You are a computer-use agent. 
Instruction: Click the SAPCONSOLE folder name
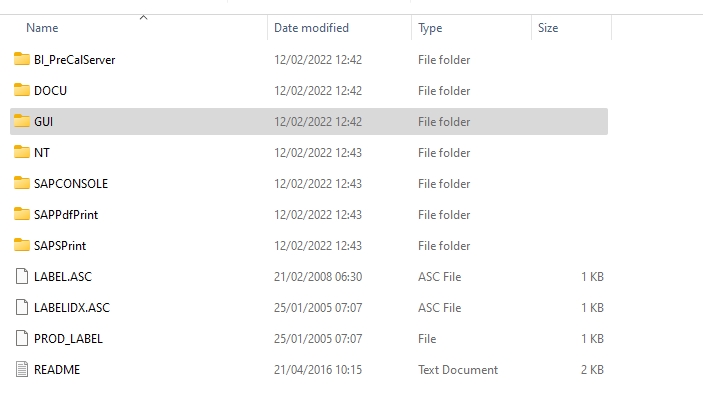[x=71, y=183]
